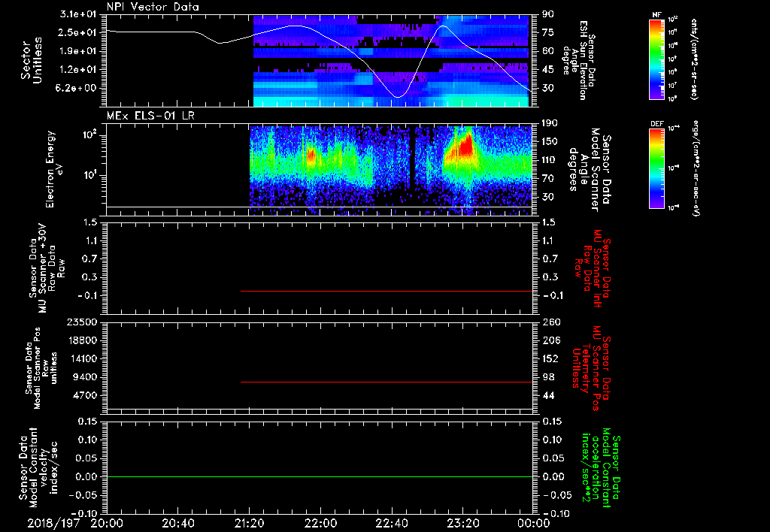Viewport: 770px width, 532px height.
Task: Click the '260' right-axis tick label
Action: point(551,322)
